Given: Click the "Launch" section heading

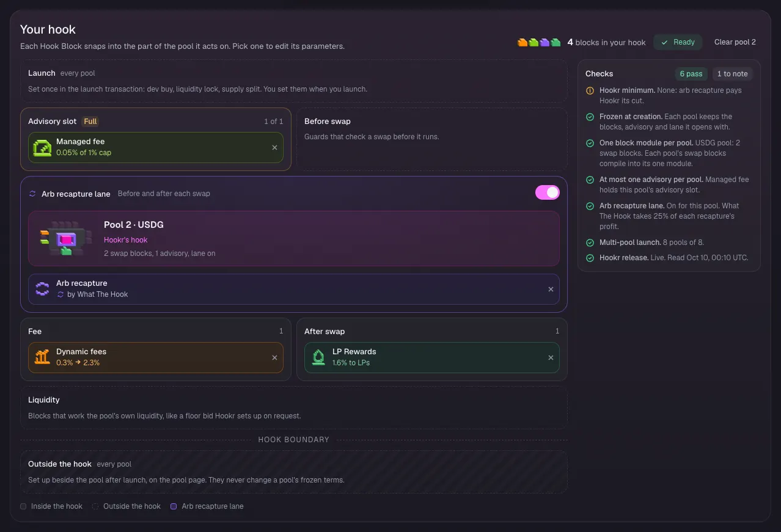Looking at the screenshot, I should [x=42, y=73].
